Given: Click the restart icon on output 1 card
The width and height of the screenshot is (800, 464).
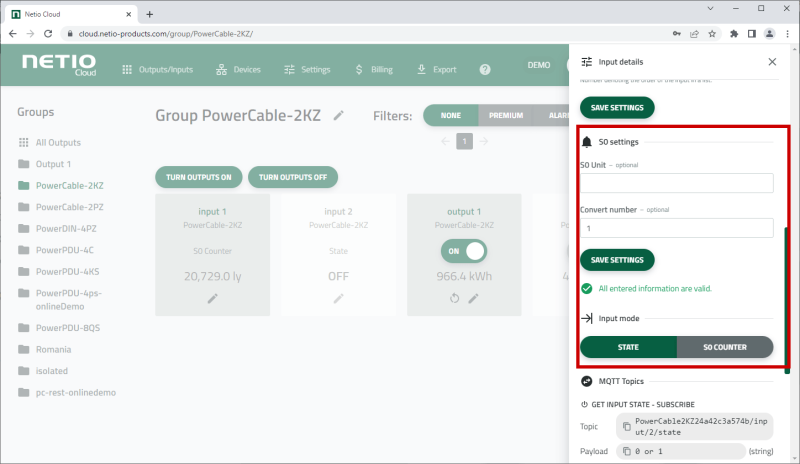Looking at the screenshot, I should [x=455, y=298].
